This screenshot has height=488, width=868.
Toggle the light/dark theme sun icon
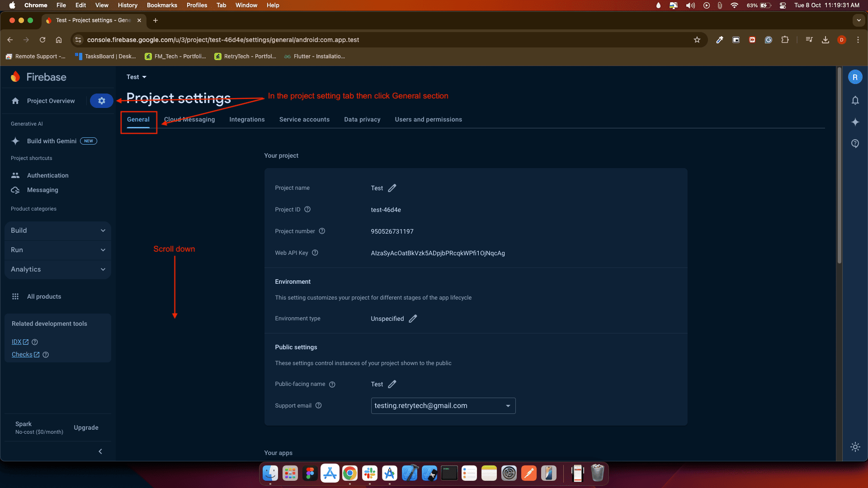click(x=855, y=447)
